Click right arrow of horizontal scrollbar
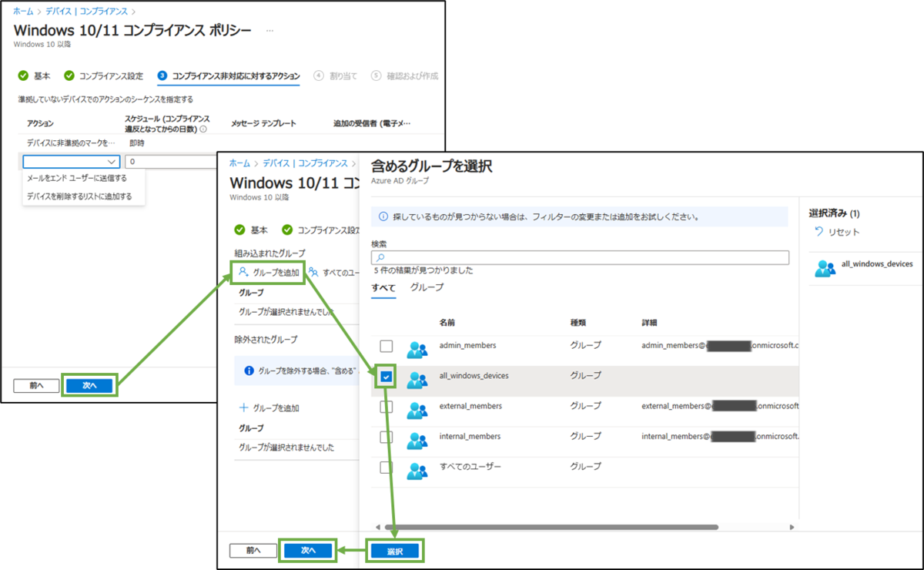The height and width of the screenshot is (570, 924). point(792,527)
